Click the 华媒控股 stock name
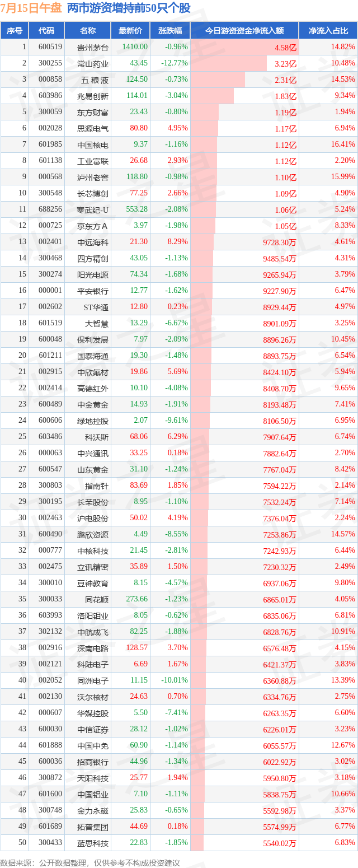 pyautogui.click(x=93, y=713)
